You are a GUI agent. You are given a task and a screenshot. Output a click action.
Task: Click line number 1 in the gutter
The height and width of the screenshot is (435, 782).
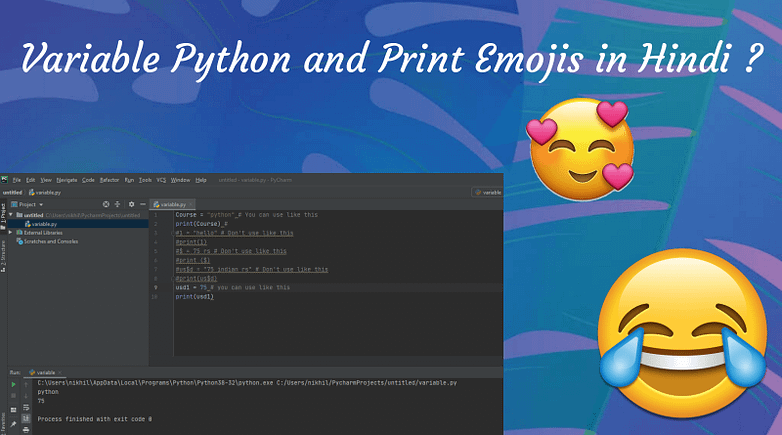[156, 215]
